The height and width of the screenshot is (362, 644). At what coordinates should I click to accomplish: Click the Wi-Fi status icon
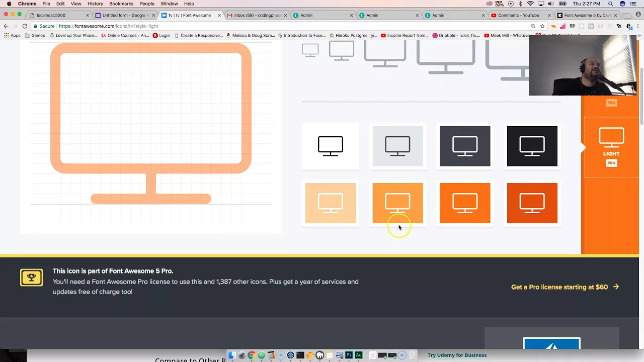[x=530, y=4]
